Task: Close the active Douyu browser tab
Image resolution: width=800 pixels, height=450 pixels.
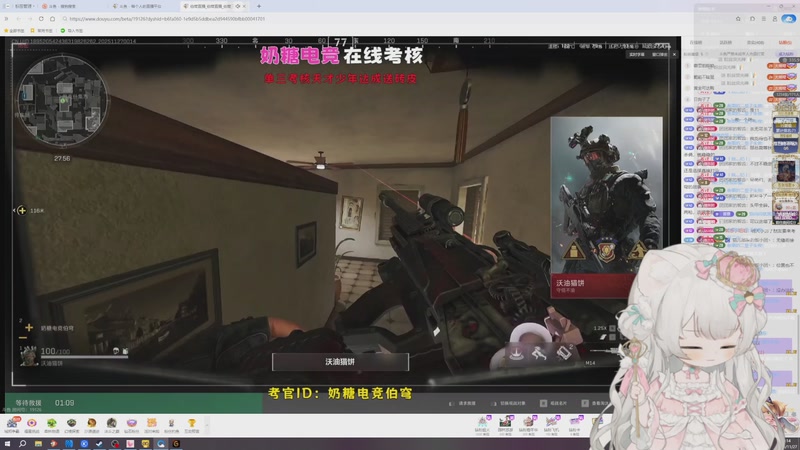Action: [x=244, y=6]
